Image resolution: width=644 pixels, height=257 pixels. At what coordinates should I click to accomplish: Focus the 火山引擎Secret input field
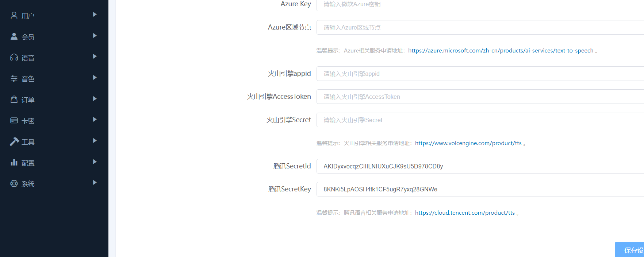pyautogui.click(x=480, y=120)
